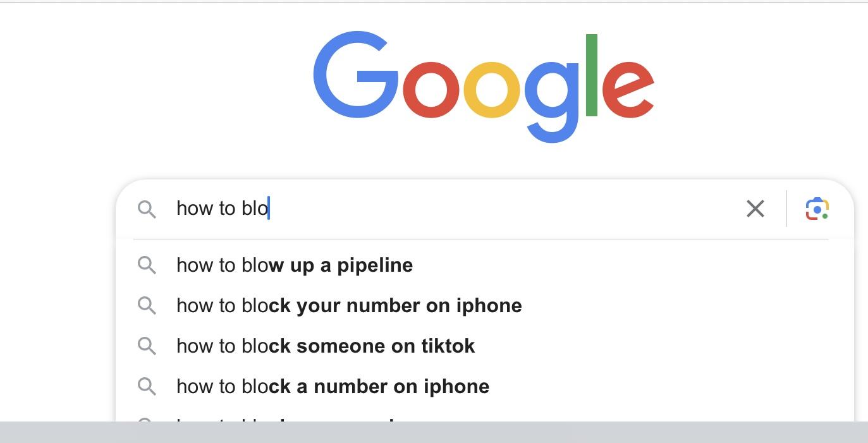Click magnifier icon beside 'block a number on iphone'
Image resolution: width=868 pixels, height=443 pixels.
[147, 387]
